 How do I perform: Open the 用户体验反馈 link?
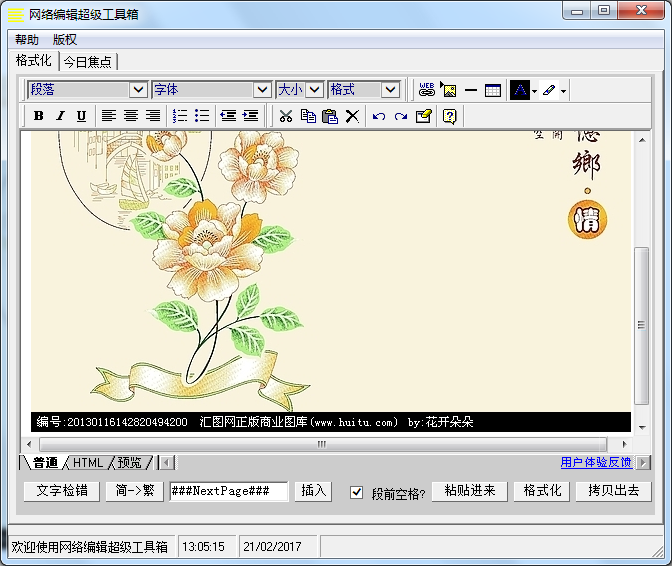[596, 462]
